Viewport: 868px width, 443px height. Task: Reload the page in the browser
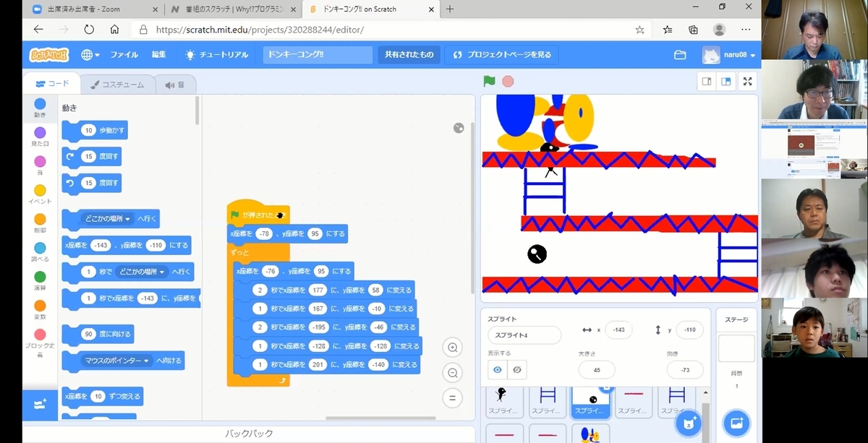(x=89, y=30)
